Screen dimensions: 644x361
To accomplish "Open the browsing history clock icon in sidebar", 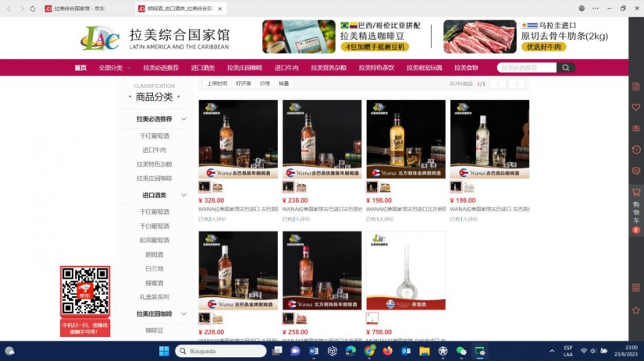I will [x=635, y=150].
